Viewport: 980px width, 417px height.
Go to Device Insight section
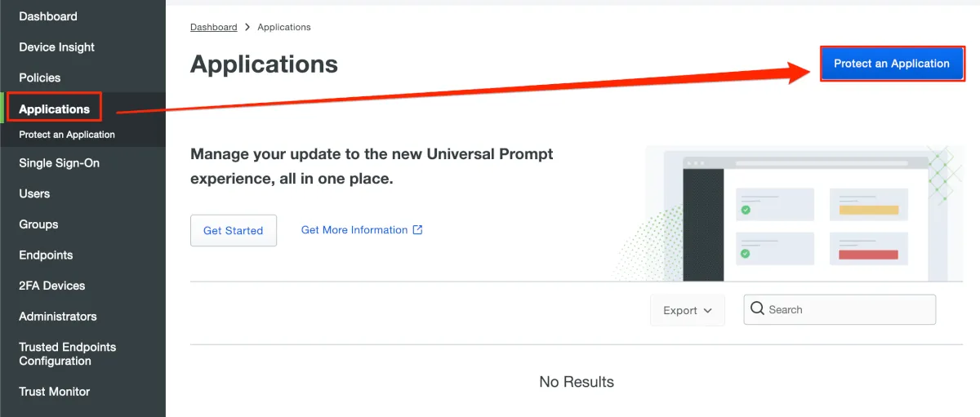[x=56, y=47]
